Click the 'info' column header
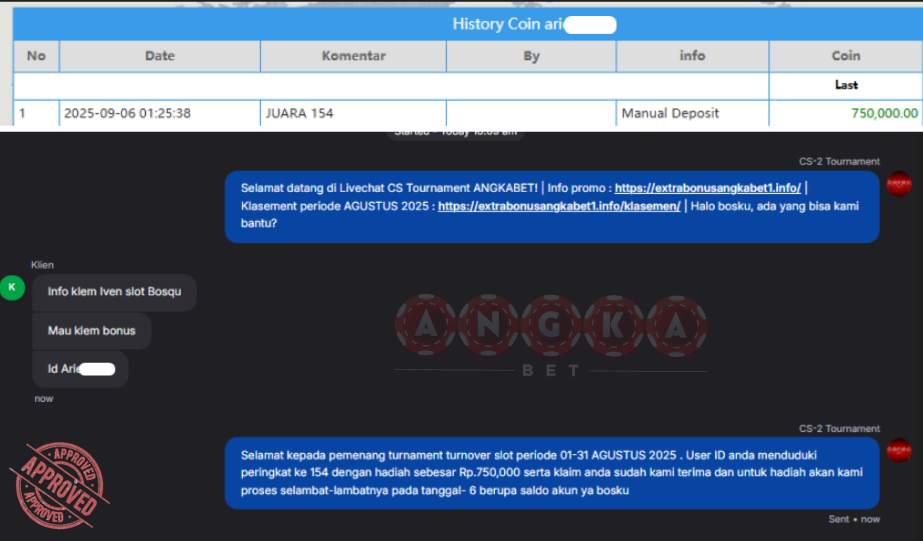The image size is (923, 541). click(x=692, y=56)
